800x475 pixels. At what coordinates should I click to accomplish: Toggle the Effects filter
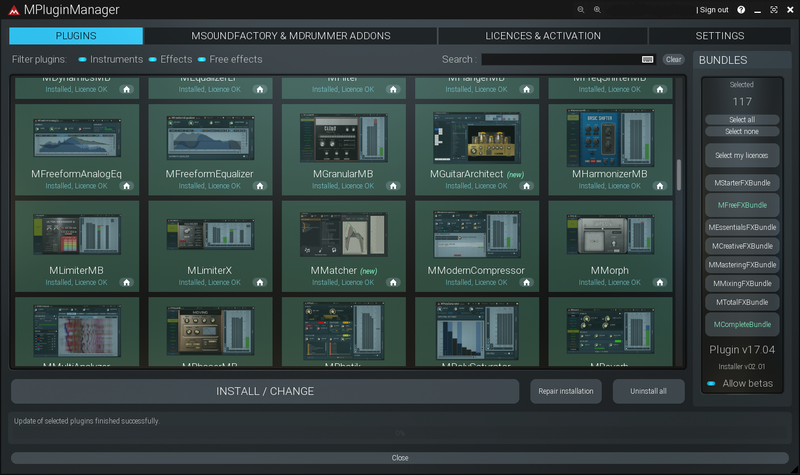coord(170,59)
